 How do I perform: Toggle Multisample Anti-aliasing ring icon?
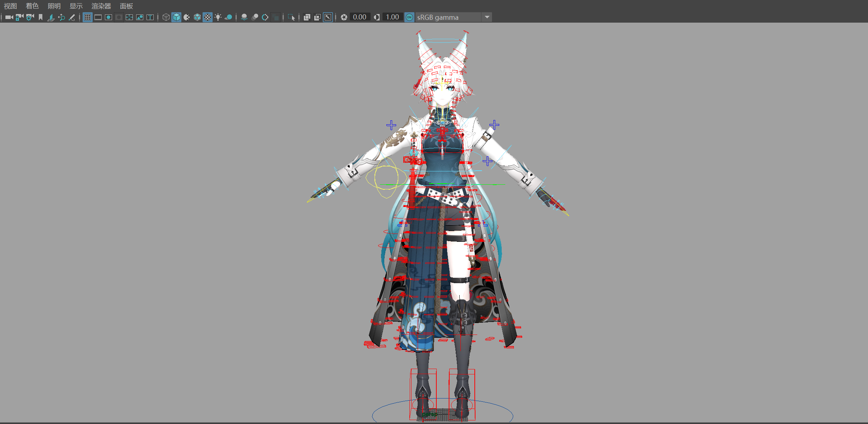coord(265,17)
